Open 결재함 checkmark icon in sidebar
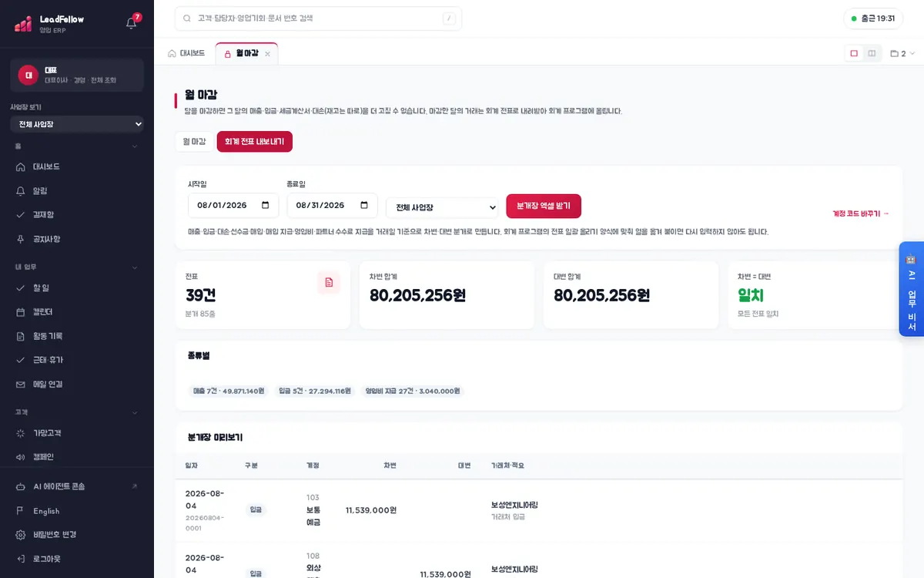This screenshot has width=924, height=578. coord(21,214)
